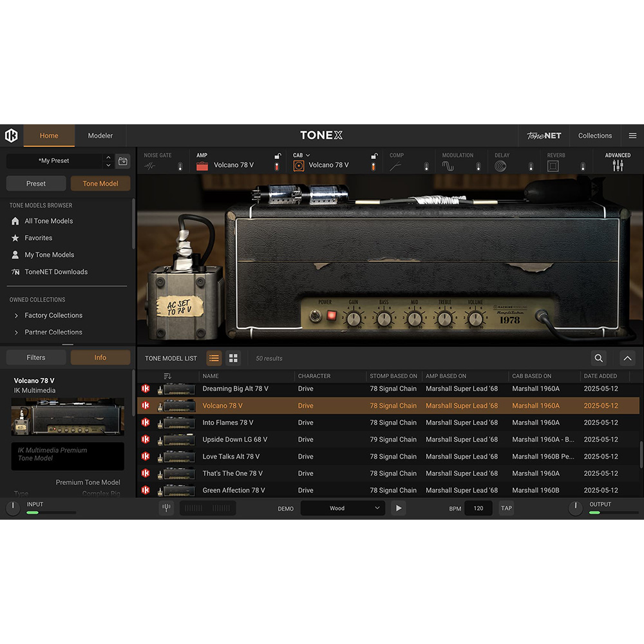Image resolution: width=644 pixels, height=644 pixels.
Task: Open the Info tab
Action: point(100,357)
